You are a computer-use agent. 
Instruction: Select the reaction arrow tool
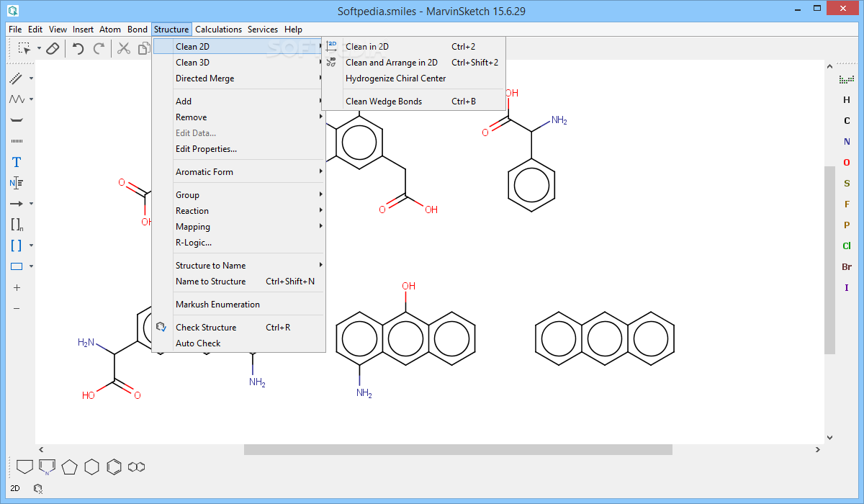click(17, 204)
